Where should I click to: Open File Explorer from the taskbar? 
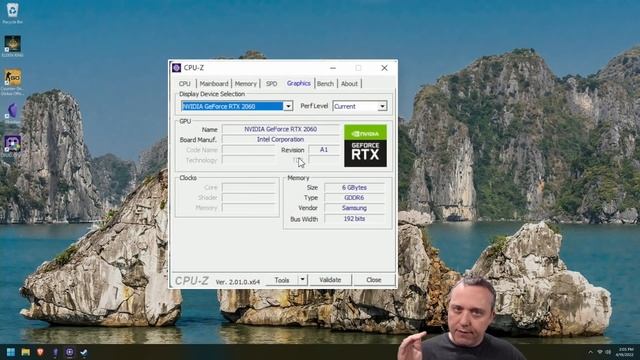coord(26,352)
